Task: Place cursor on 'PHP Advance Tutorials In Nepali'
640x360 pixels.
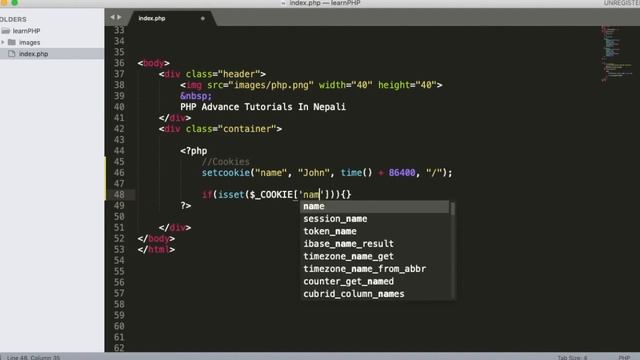Action: 263,107
